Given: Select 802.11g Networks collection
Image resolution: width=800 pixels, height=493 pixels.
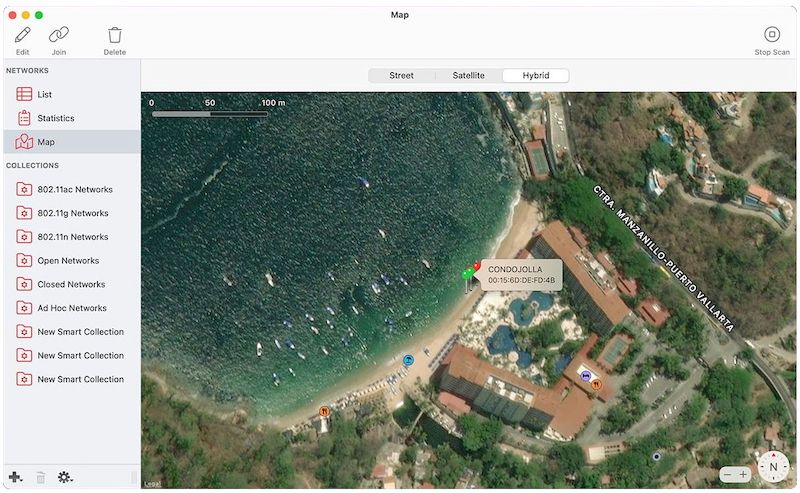Looking at the screenshot, I should [72, 213].
